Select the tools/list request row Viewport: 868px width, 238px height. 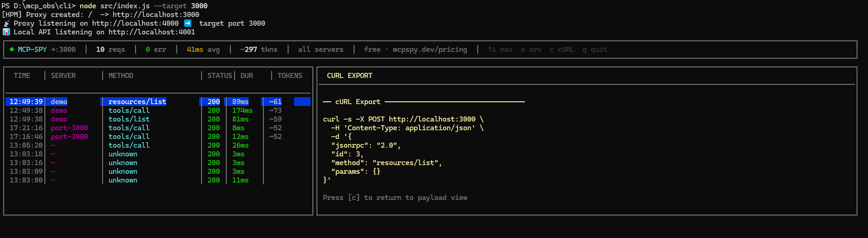[158, 119]
